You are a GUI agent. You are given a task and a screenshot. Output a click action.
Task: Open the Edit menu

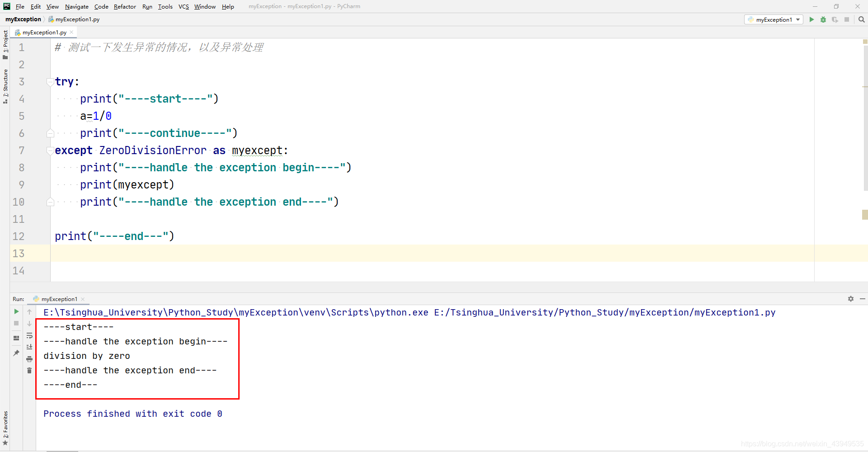pyautogui.click(x=36, y=6)
